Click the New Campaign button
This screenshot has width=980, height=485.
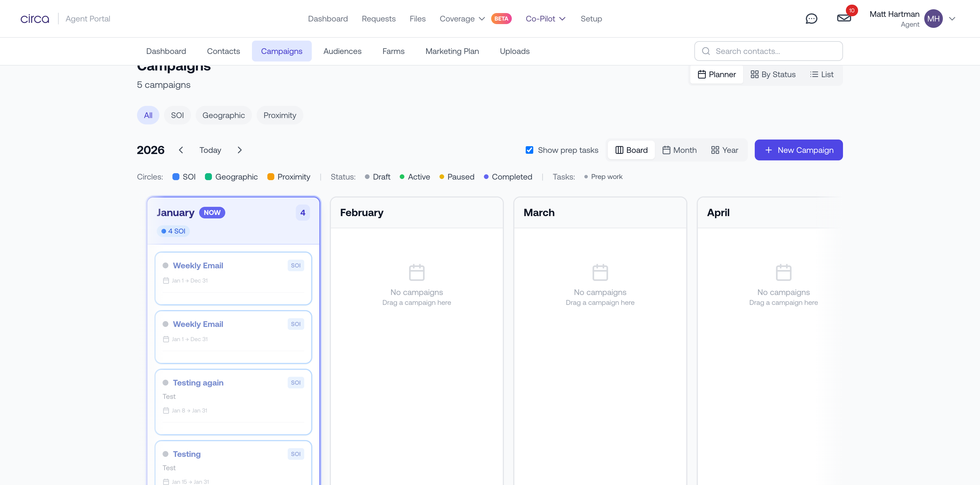tap(799, 150)
